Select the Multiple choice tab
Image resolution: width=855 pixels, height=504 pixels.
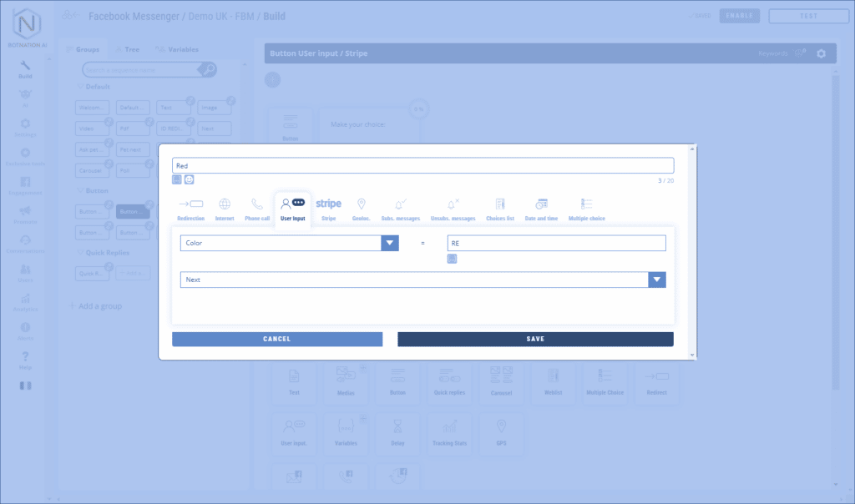[x=586, y=208]
